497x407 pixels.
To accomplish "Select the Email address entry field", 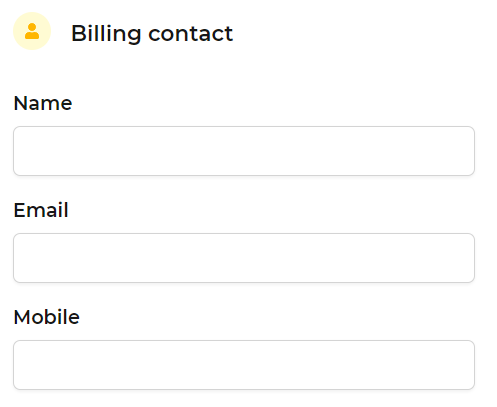I will click(244, 258).
